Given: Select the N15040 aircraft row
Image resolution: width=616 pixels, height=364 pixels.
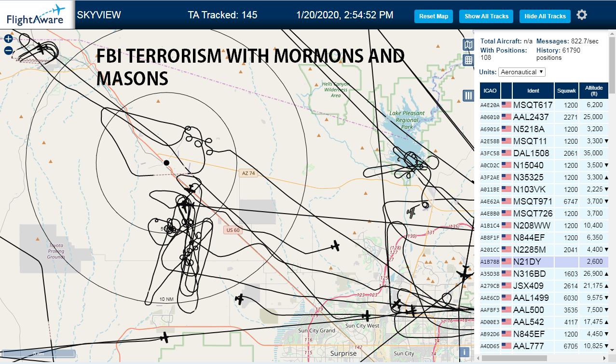Looking at the screenshot, I should (x=544, y=165).
